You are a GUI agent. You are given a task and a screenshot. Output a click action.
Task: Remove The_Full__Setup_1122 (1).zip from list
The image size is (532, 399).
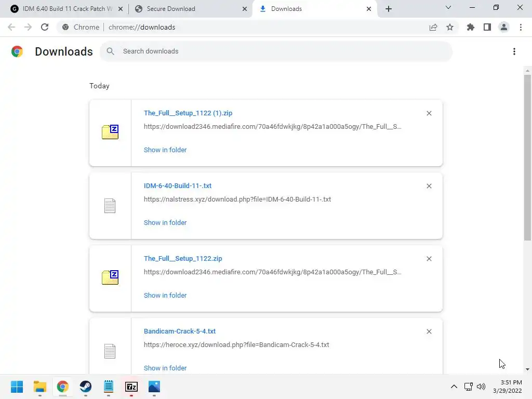click(429, 113)
